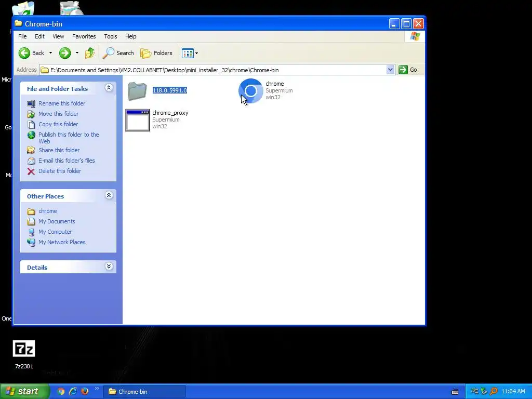Click the red X delete icon
This screenshot has height=399, width=532.
pyautogui.click(x=31, y=171)
